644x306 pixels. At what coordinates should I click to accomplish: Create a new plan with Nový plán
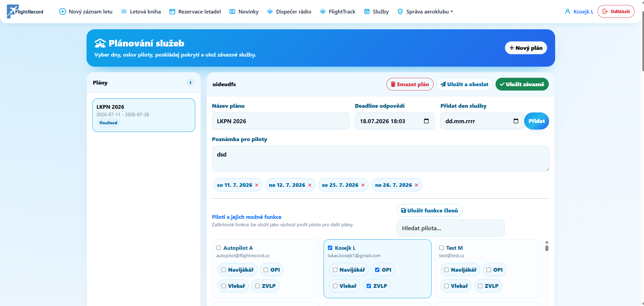pyautogui.click(x=526, y=48)
